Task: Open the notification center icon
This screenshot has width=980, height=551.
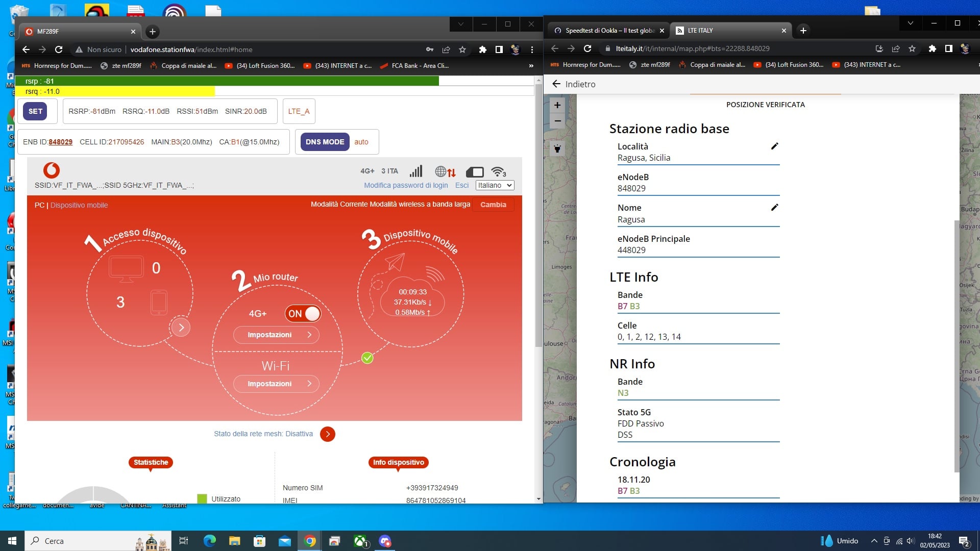Action: tap(964, 541)
